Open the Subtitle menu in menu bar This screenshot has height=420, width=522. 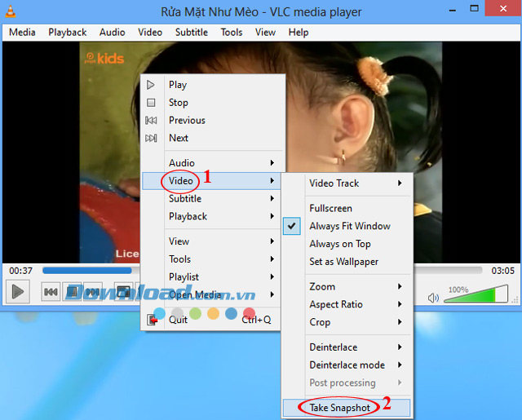click(x=192, y=33)
